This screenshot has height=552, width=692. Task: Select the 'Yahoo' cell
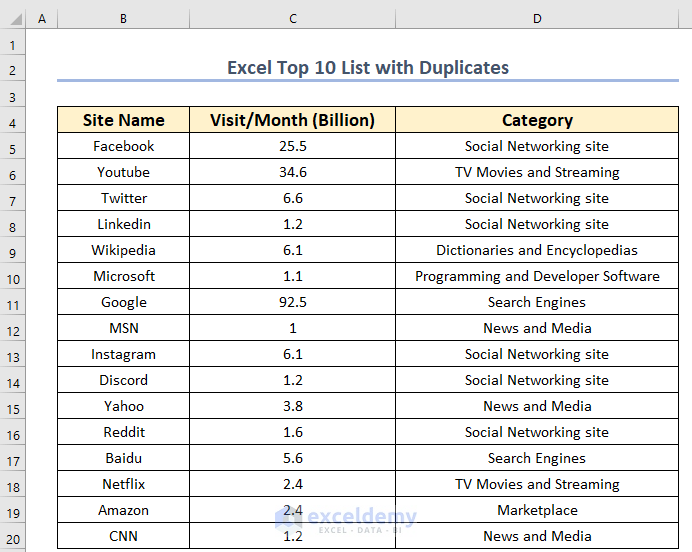pyautogui.click(x=124, y=406)
